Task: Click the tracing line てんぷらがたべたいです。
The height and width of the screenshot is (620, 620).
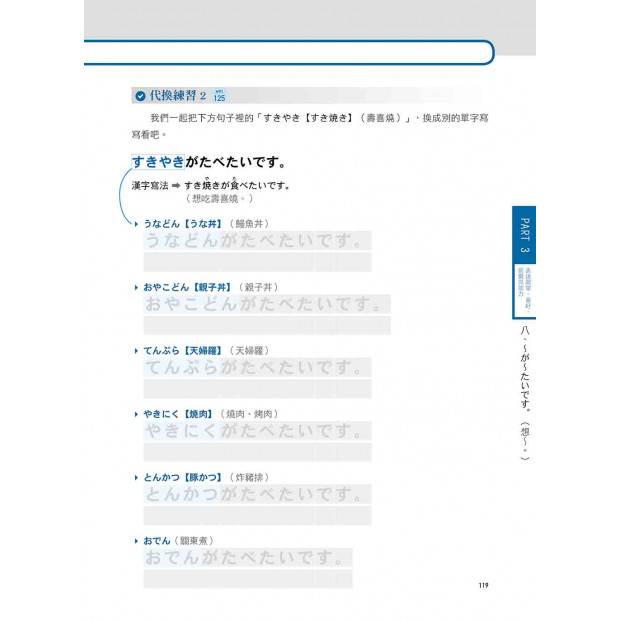Action: 257,367
